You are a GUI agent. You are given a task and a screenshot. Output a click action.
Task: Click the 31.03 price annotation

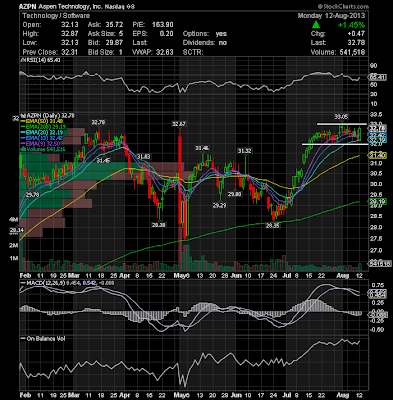coord(143,156)
